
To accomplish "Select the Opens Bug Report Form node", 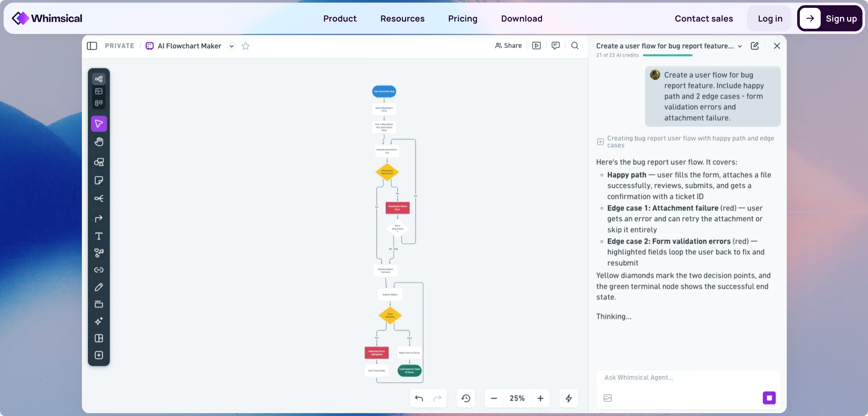I will click(384, 109).
